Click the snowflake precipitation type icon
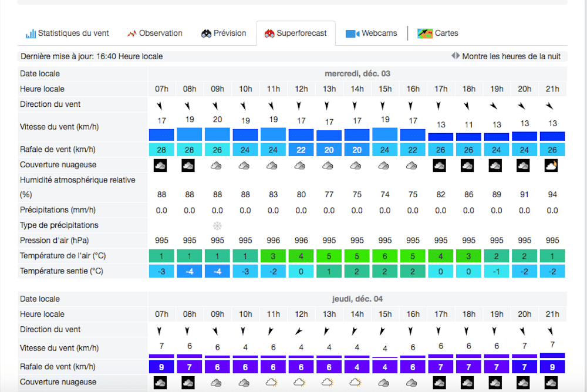The width and height of the screenshot is (587, 392). point(217,226)
